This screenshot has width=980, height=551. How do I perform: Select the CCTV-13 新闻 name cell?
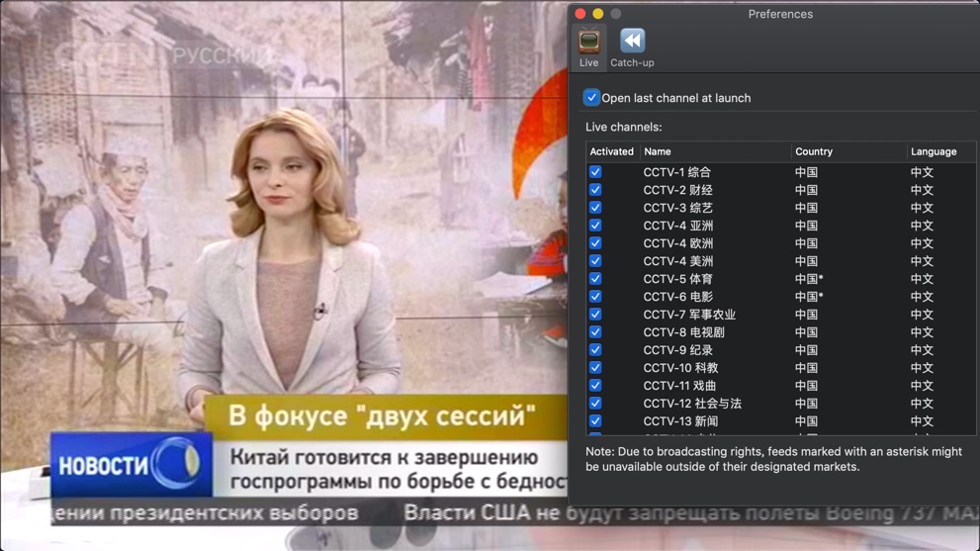point(680,421)
